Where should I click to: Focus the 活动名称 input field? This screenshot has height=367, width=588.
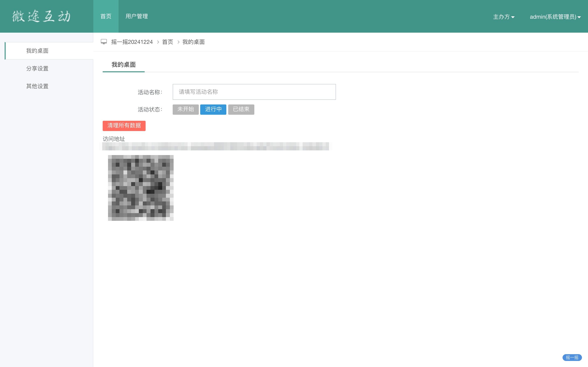[254, 92]
